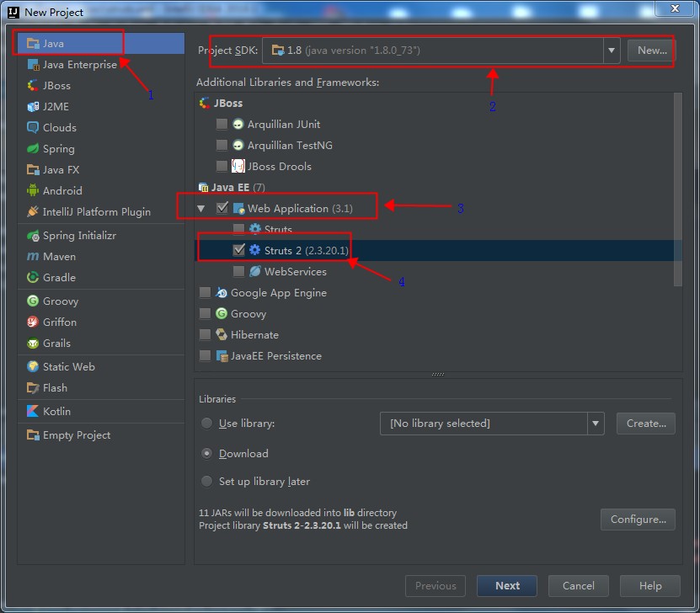Screen dimensions: 700x613
Task: Select the WebServices framework row
Action: point(438,271)
